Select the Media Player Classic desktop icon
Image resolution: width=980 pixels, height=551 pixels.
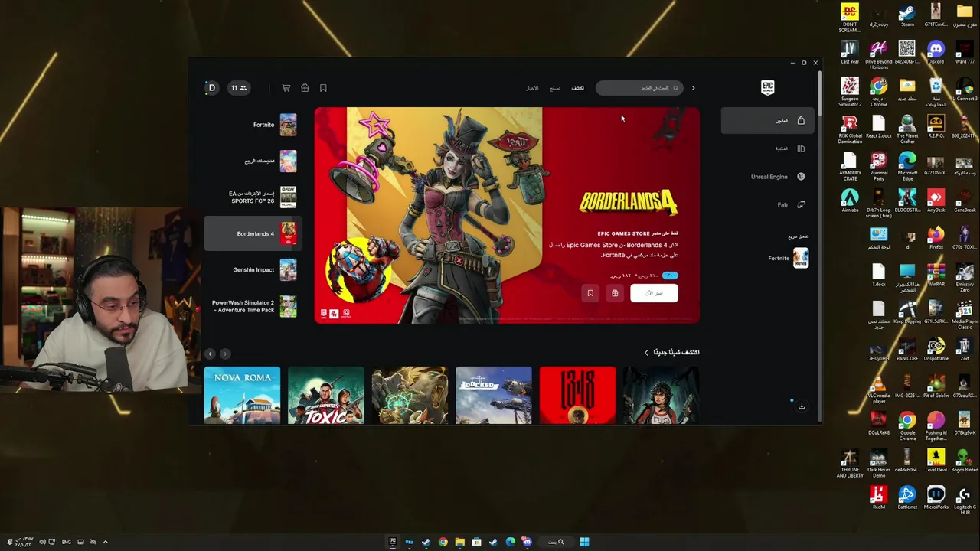965,315
